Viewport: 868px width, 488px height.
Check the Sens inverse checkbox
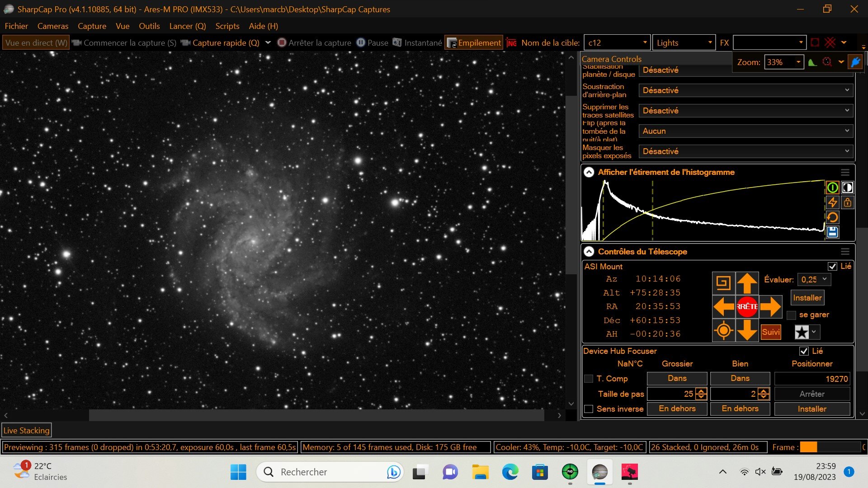pyautogui.click(x=589, y=409)
